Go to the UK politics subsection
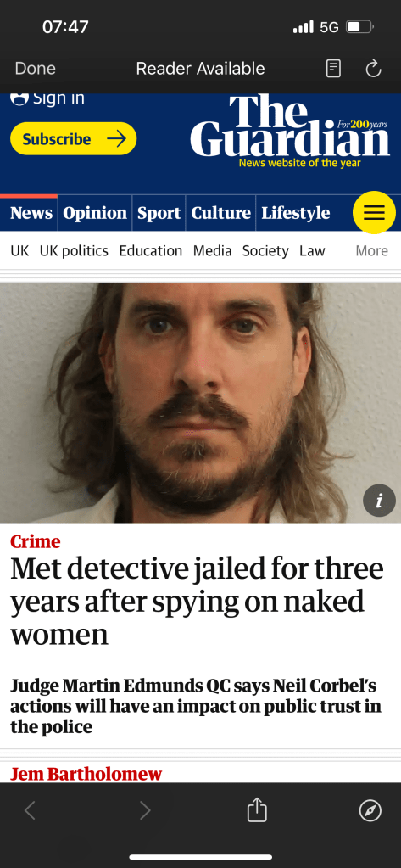This screenshot has width=401, height=868. click(x=74, y=251)
